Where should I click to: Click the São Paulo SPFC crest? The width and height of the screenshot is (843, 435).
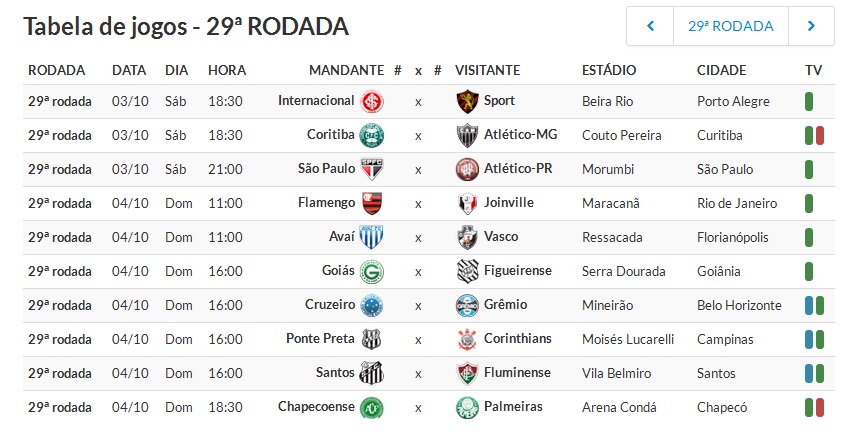(372, 169)
